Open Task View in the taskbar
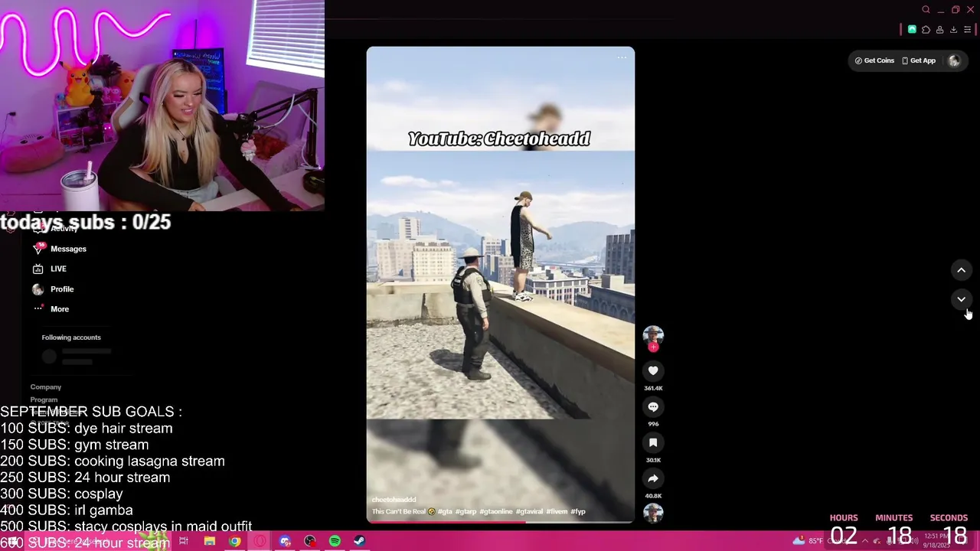 pos(184,542)
